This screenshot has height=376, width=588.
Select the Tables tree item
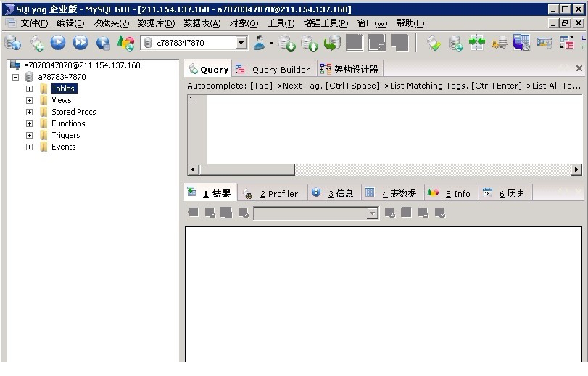[x=64, y=89]
